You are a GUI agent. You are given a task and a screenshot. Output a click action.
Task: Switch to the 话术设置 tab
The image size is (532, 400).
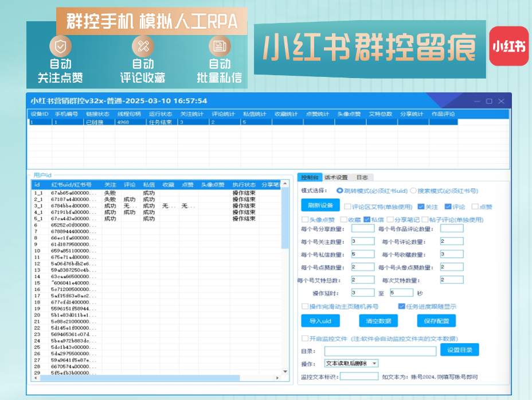click(x=335, y=177)
